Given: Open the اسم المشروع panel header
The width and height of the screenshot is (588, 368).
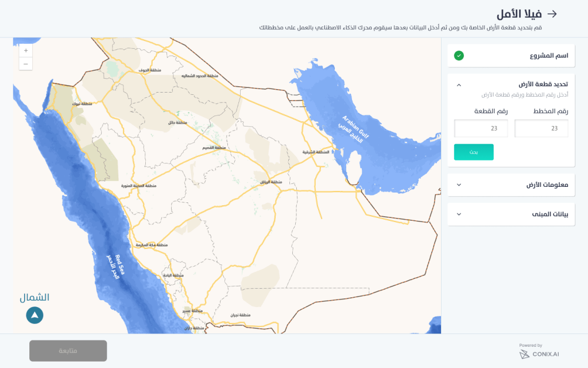Looking at the screenshot, I should [x=511, y=56].
